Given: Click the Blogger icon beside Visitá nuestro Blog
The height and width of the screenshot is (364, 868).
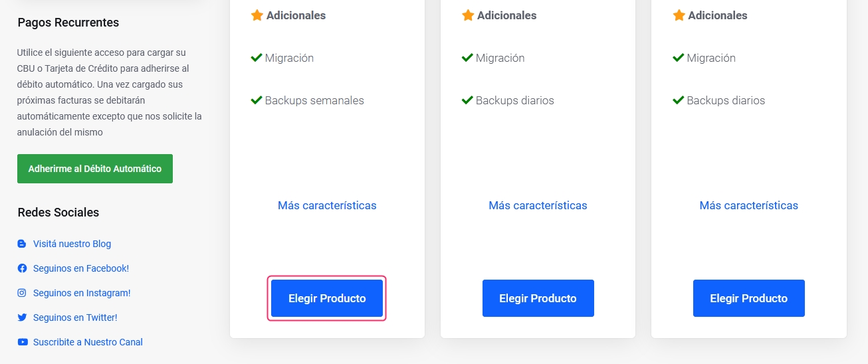Looking at the screenshot, I should pos(22,244).
